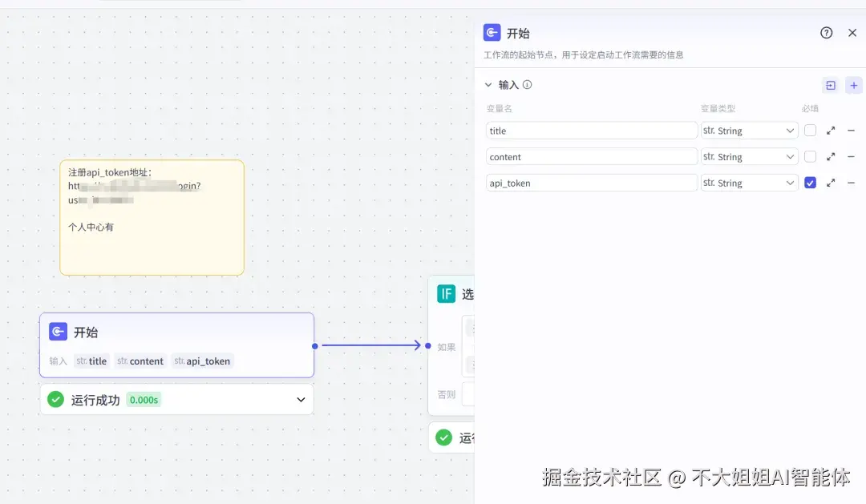Click the api_token variable name input field
This screenshot has width=866, height=504.
point(591,183)
